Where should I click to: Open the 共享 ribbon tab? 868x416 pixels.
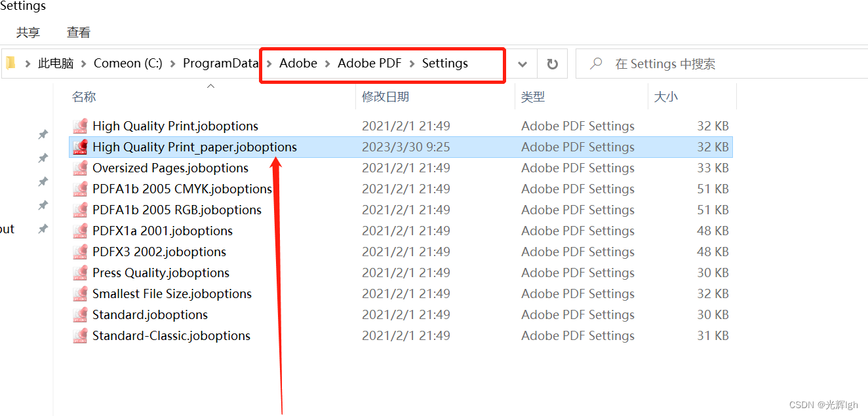(28, 32)
